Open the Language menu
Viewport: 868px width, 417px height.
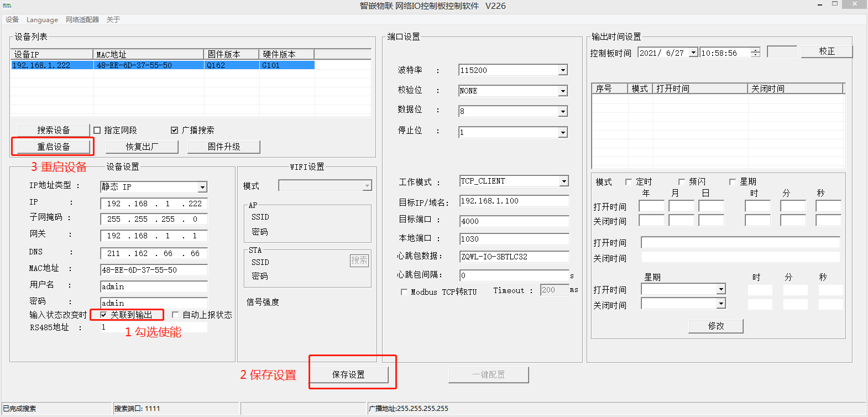[42, 20]
